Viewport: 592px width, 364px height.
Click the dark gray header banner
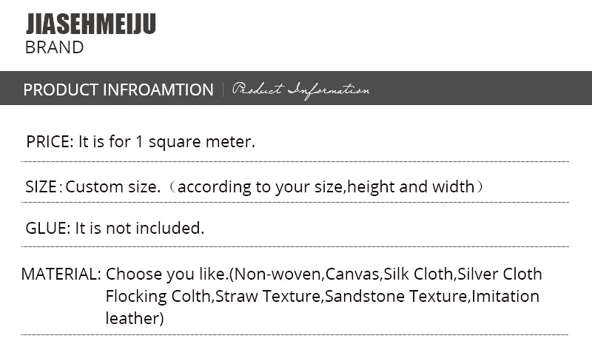pos(296,88)
